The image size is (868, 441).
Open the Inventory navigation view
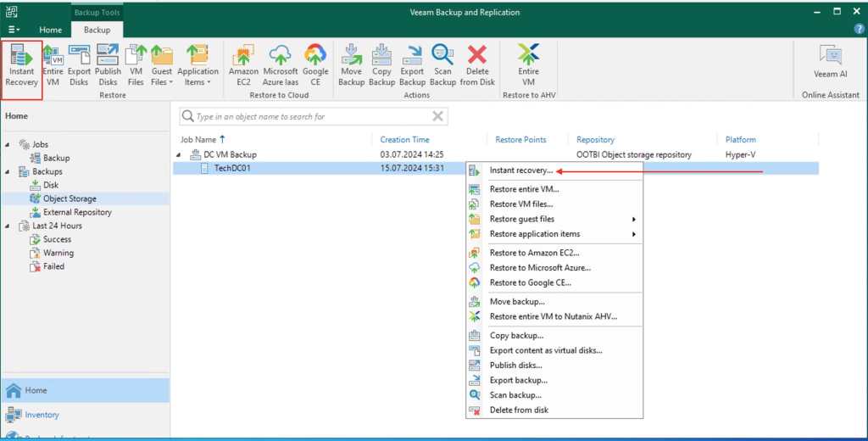[x=42, y=415]
